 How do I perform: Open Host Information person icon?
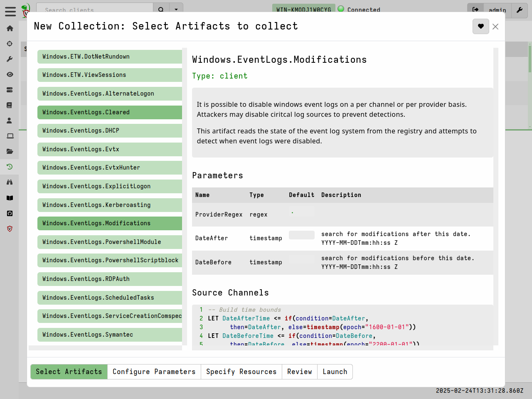(x=10, y=121)
